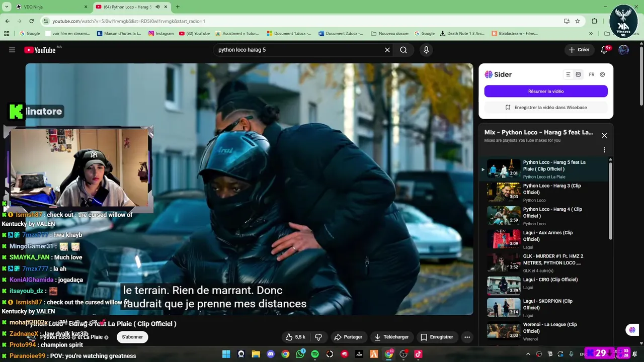
Task: Go back in browser history
Action: pos(7,21)
